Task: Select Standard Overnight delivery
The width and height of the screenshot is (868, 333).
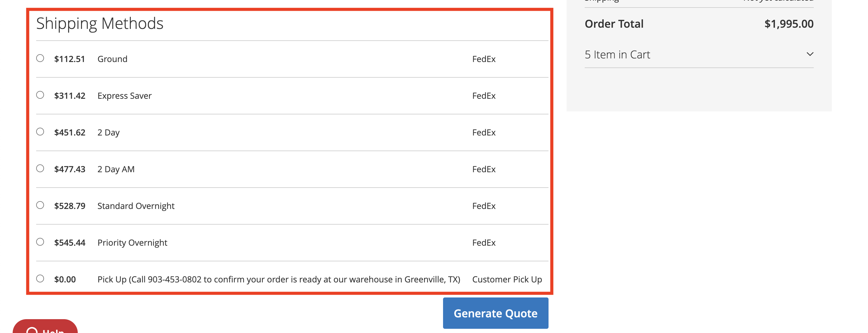Action: point(40,205)
